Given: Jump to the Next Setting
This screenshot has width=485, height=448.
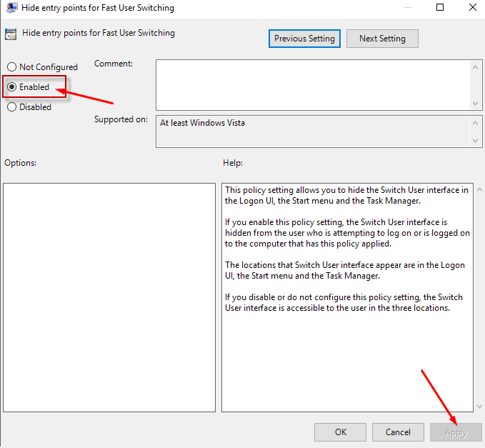Looking at the screenshot, I should (382, 39).
